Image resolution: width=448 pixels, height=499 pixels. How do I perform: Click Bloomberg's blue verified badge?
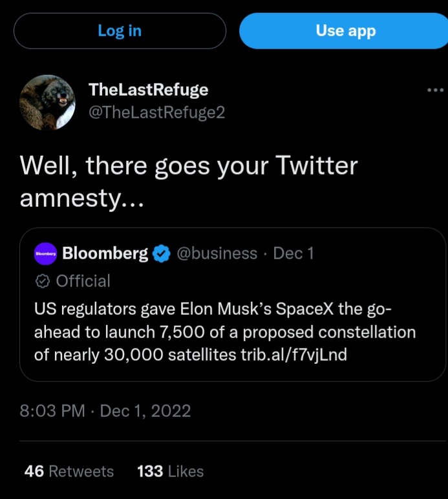161,254
